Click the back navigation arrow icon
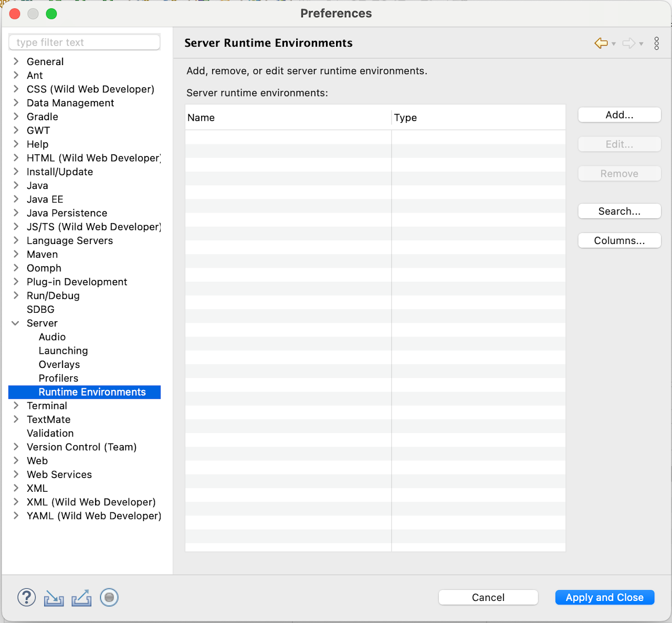 tap(601, 43)
